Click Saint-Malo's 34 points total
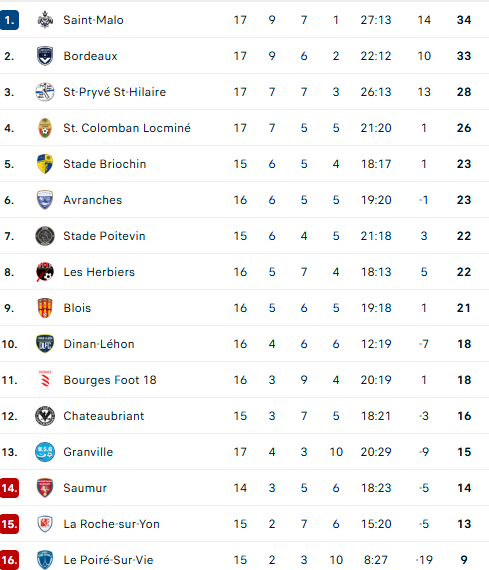489x570 pixels. (x=464, y=20)
